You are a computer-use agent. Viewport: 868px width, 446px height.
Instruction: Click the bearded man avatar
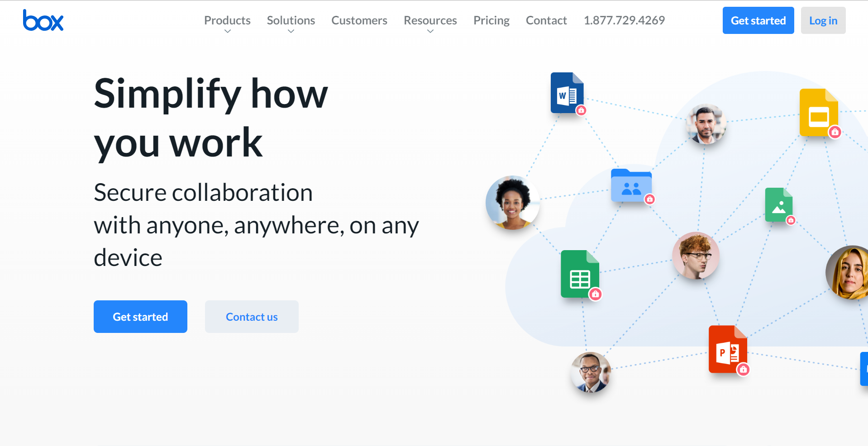pyautogui.click(x=706, y=124)
